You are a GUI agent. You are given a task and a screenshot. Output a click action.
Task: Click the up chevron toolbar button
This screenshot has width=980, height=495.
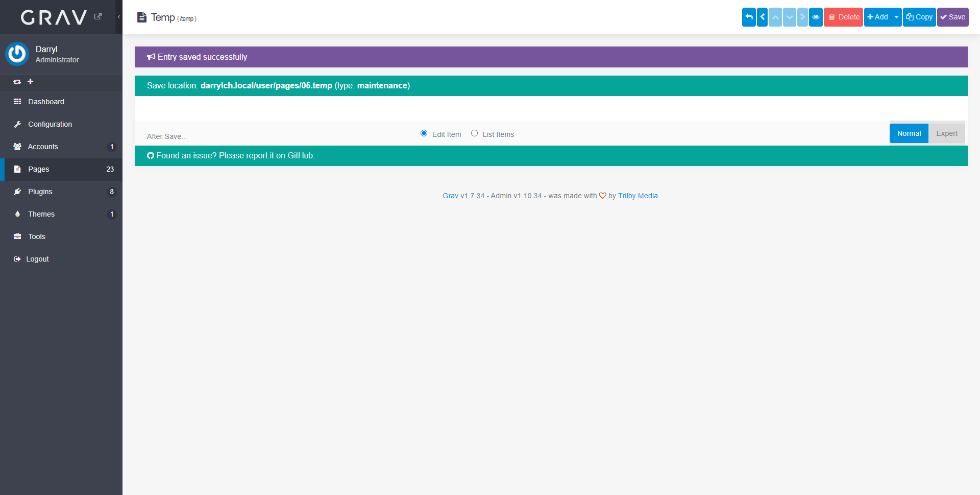pyautogui.click(x=775, y=17)
